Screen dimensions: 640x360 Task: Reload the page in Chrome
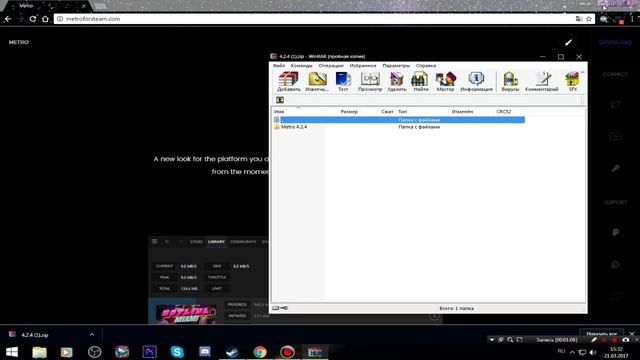(33, 19)
